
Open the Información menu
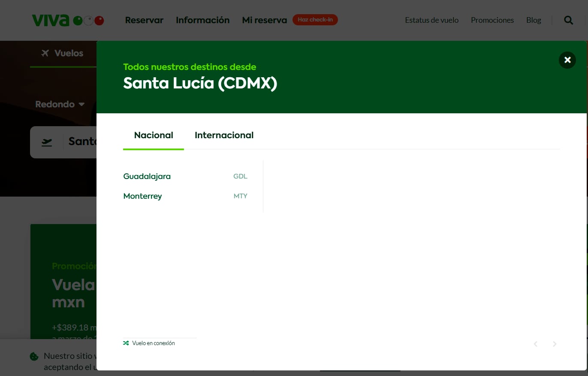pyautogui.click(x=202, y=20)
